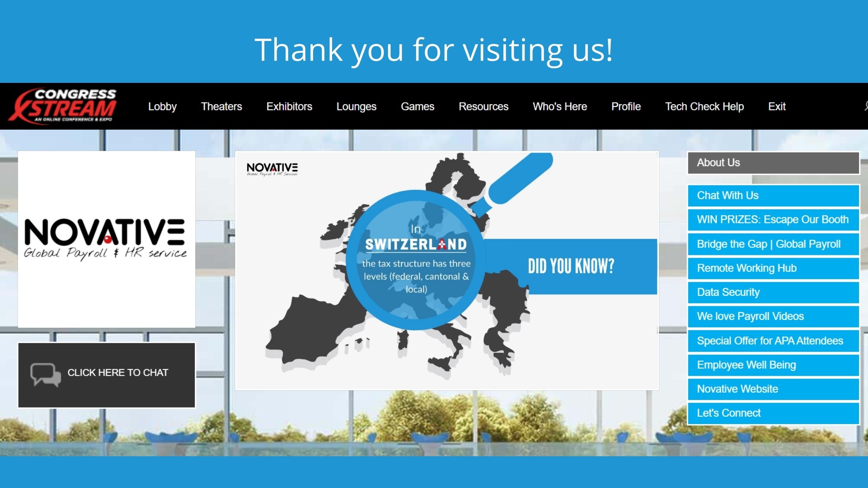Select the About Us tab
This screenshot has height=488, width=868.
[x=773, y=163]
